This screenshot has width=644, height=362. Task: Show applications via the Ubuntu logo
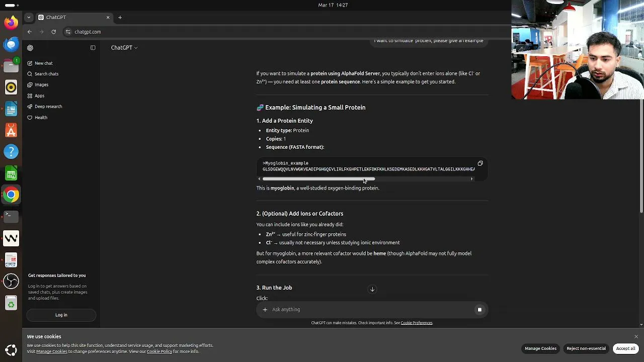11,350
